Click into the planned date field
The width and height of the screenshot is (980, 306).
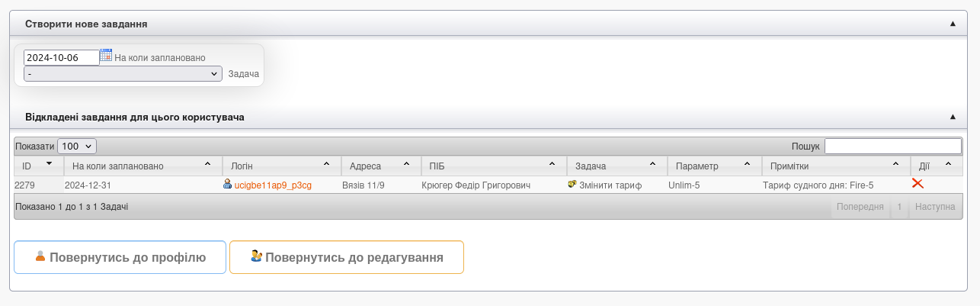pyautogui.click(x=61, y=57)
